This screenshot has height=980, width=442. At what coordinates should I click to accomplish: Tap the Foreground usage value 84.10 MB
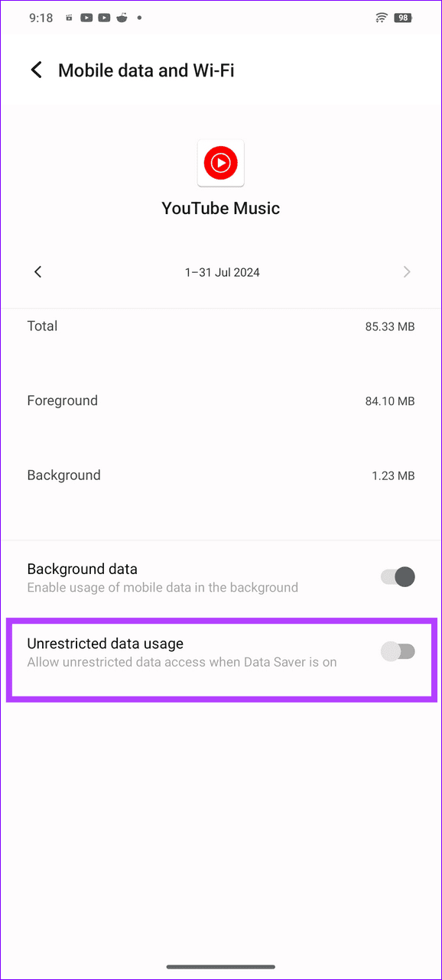388,400
